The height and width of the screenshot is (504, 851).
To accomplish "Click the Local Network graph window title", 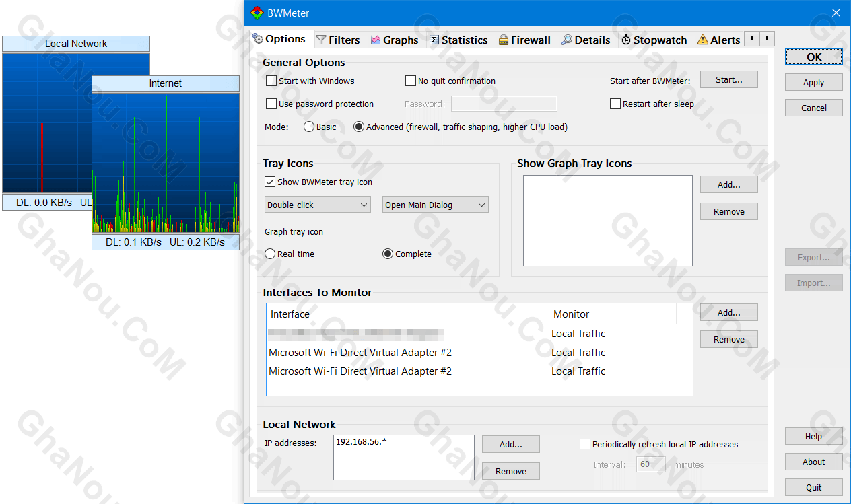I will (x=76, y=44).
